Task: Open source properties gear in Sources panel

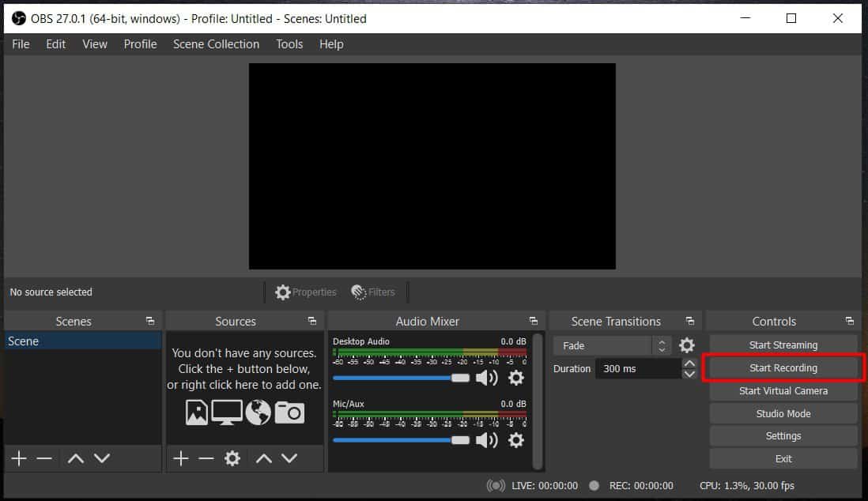Action: [x=232, y=458]
